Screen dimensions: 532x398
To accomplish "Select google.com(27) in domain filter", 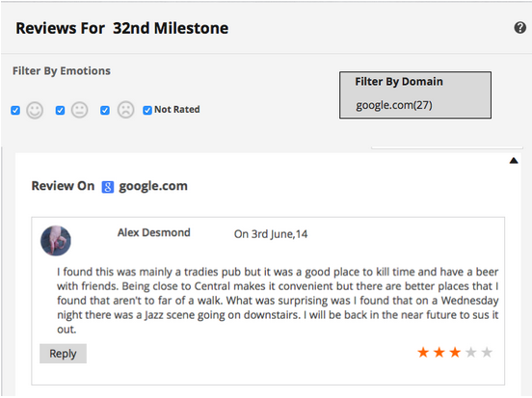I will (394, 105).
